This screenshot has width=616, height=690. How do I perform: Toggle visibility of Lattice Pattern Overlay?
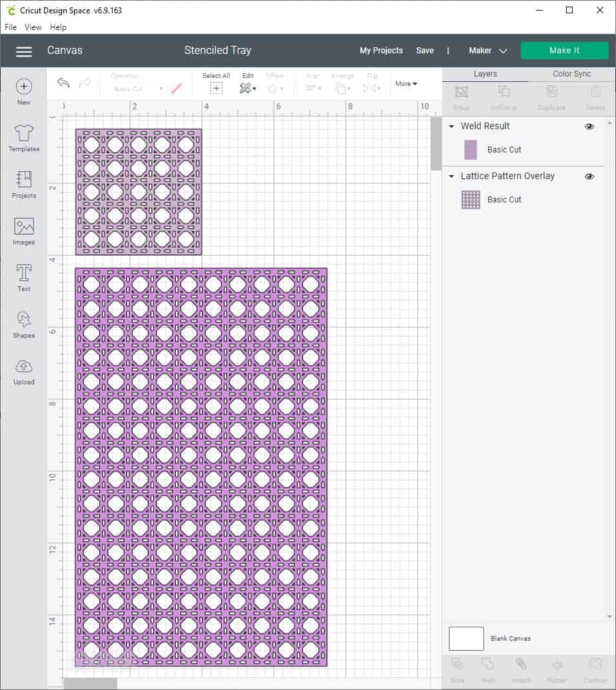(589, 176)
